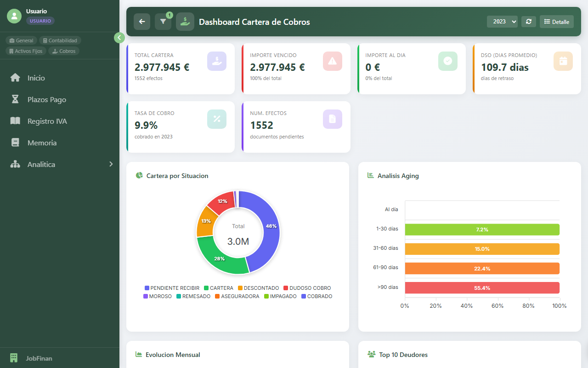
Task: Expand the Analitica submenu arrow
Action: click(x=111, y=164)
